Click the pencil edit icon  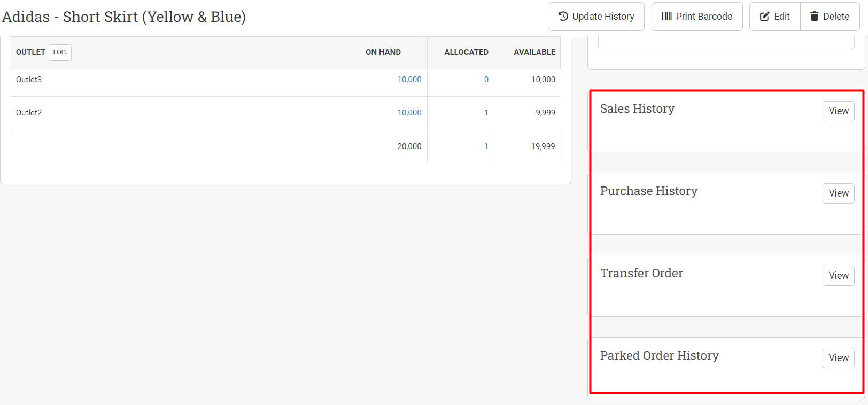tap(765, 16)
